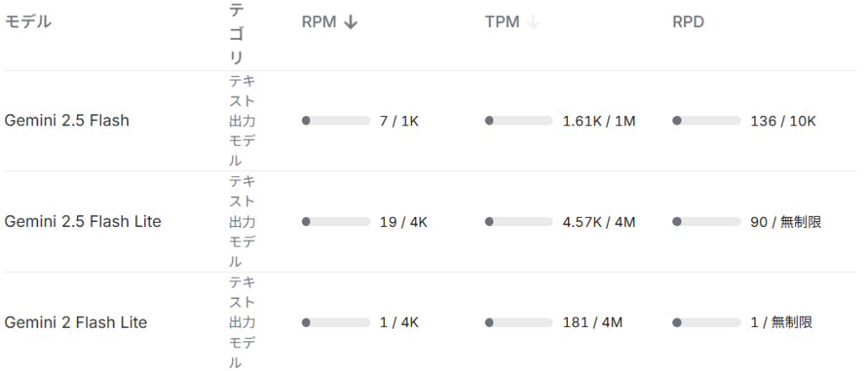Screen dimensions: 868x371
Task: Click Gemini 2.5 Flash TPM usage bar
Action: pyautogui.click(x=519, y=121)
